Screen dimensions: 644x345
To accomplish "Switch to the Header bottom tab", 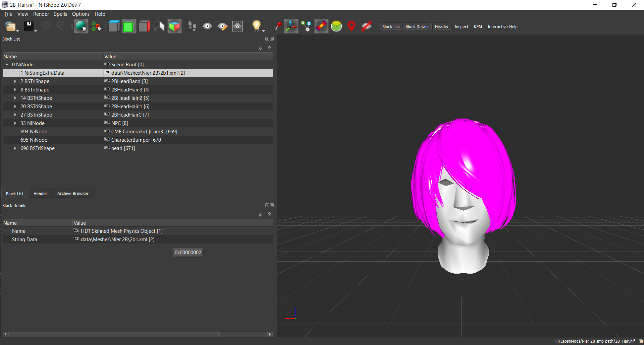I will 40,193.
